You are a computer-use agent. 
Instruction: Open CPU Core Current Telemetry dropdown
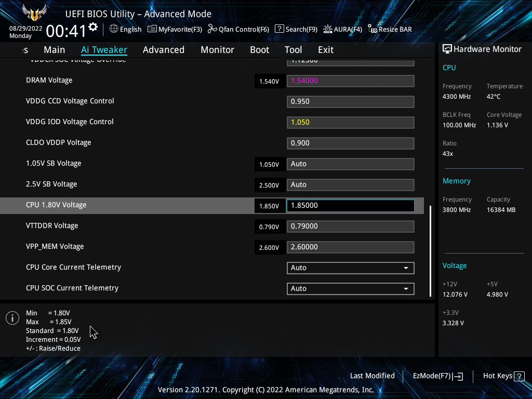[351, 268]
